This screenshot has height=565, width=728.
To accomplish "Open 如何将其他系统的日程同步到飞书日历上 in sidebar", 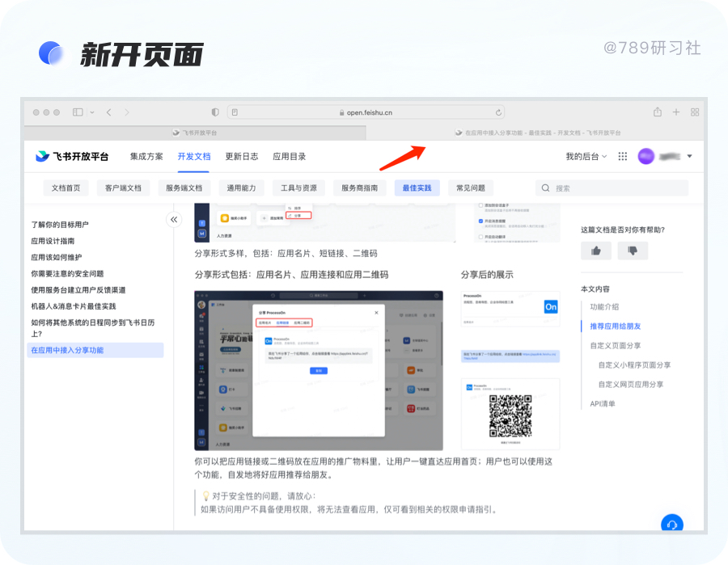I will coord(93,328).
